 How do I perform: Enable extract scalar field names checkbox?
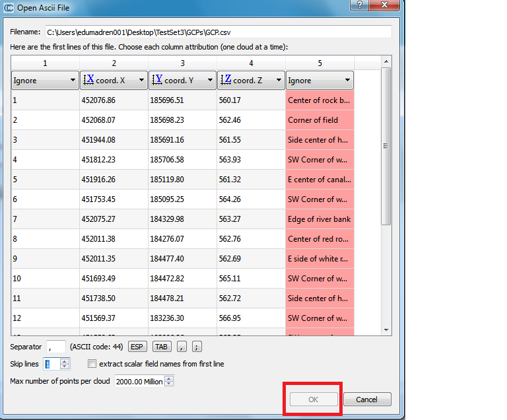[x=92, y=364]
